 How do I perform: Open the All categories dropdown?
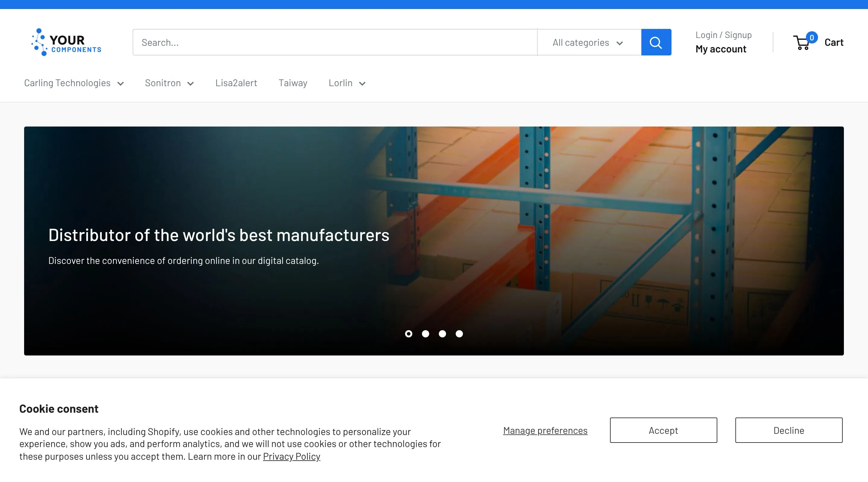[588, 42]
